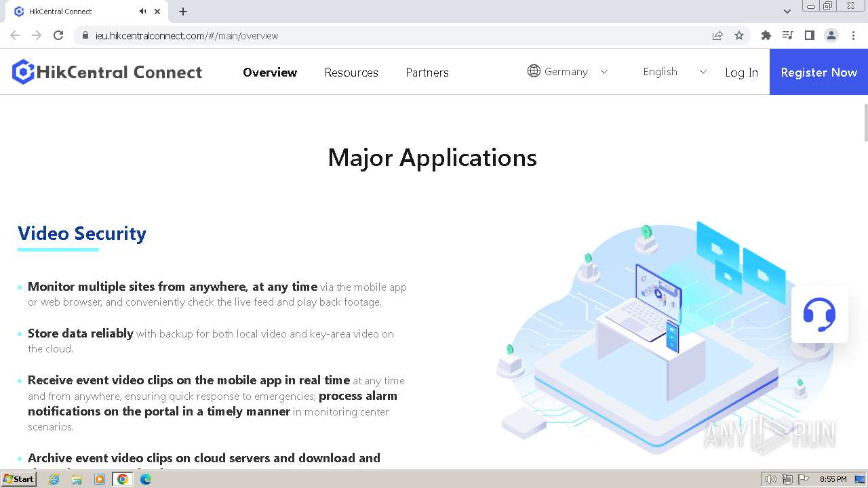Image resolution: width=868 pixels, height=488 pixels.
Task: Open media player from taskbar
Action: click(x=100, y=479)
